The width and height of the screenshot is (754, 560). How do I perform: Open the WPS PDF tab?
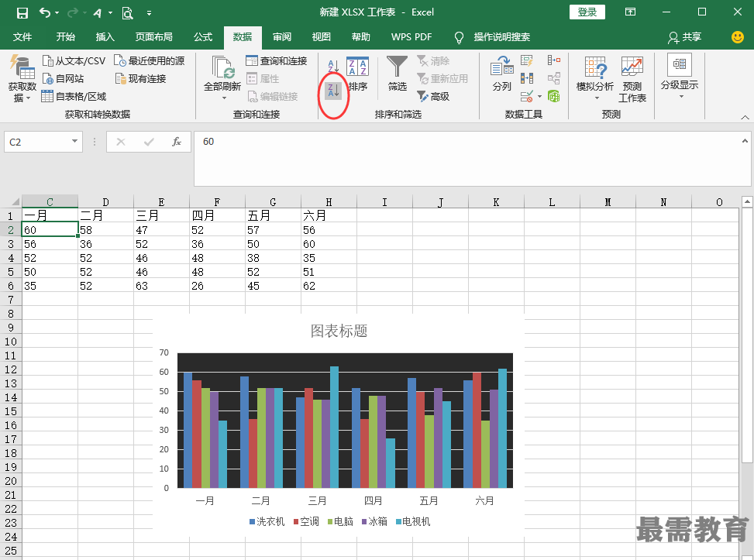[411, 37]
